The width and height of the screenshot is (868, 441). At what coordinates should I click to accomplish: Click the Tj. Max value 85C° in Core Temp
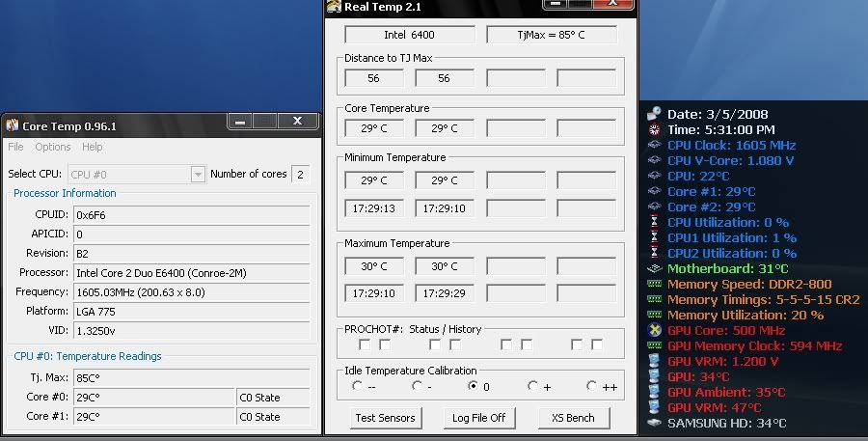pyautogui.click(x=192, y=378)
